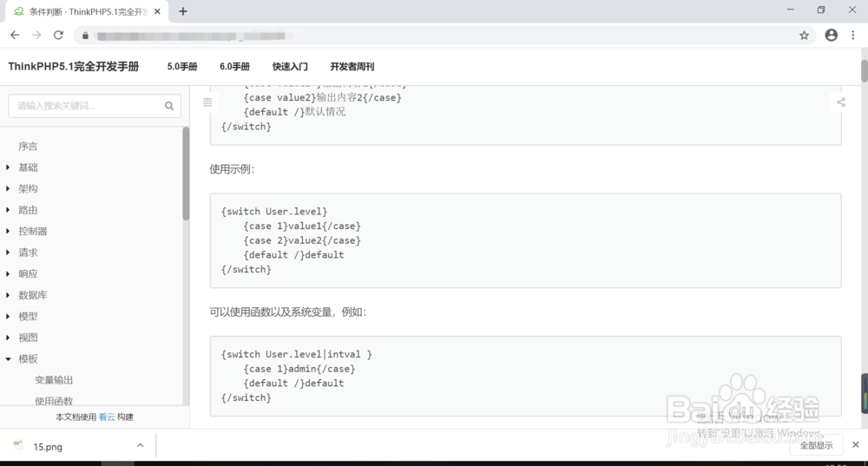The height and width of the screenshot is (466, 868).
Task: Expand the 数据库 tree section arrow
Action: tap(8, 295)
